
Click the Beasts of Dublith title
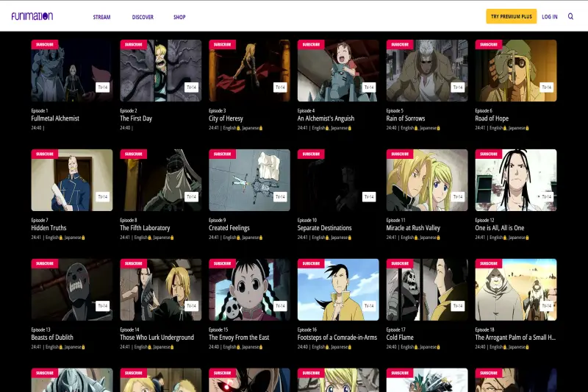(52, 338)
